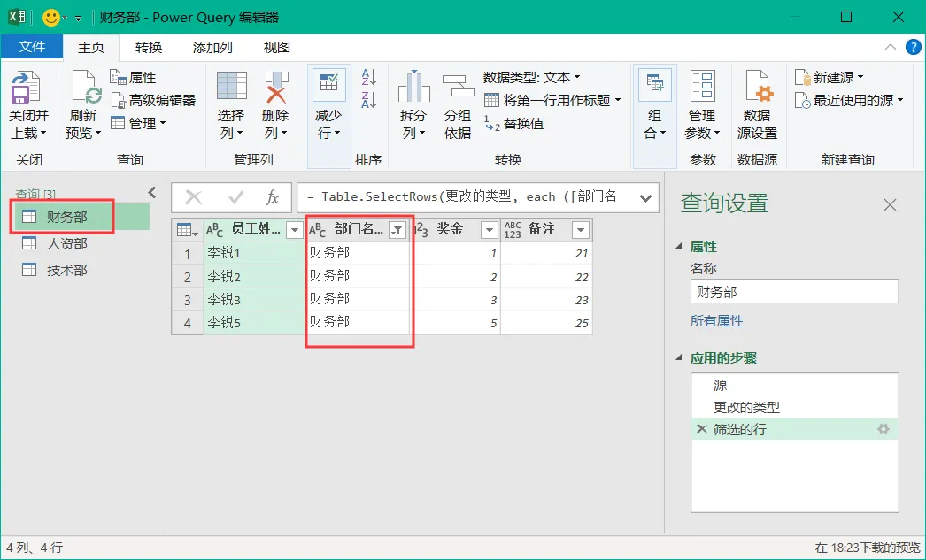The image size is (926, 560).
Task: Click Use First Row as Headers (将第一行用作标题)
Action: (x=552, y=100)
